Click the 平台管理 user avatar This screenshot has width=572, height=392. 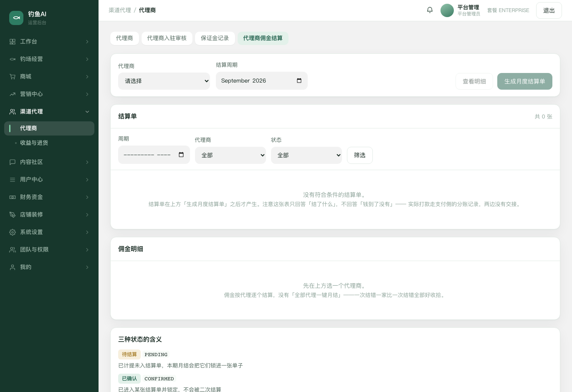point(447,10)
